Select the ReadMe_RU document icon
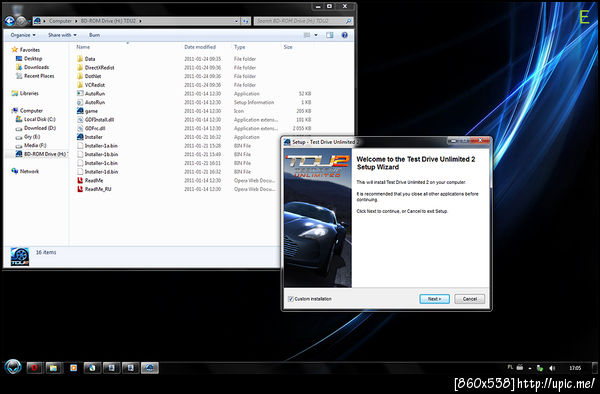This screenshot has height=394, width=600. tap(80, 189)
